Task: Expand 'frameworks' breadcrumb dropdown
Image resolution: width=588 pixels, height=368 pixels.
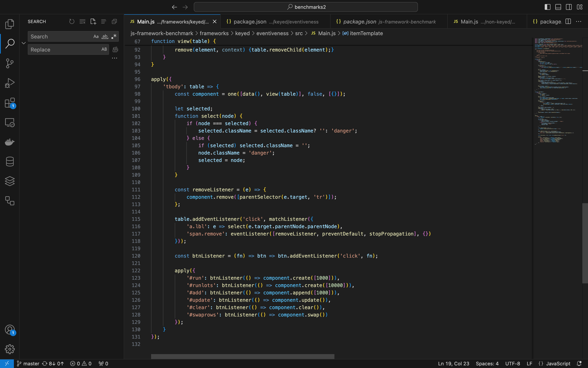Action: tap(214, 33)
